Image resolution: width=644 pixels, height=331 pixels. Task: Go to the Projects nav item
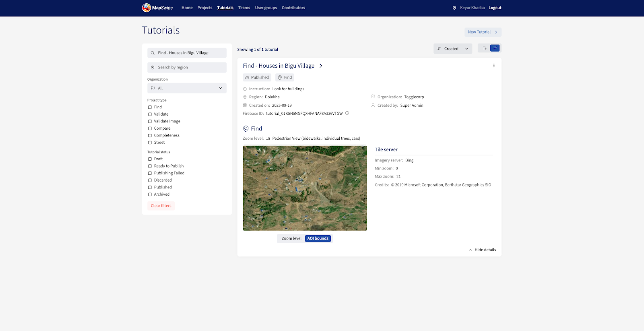204,8
